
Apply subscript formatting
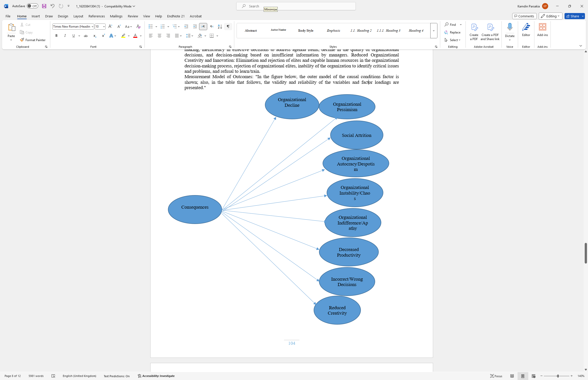[x=94, y=36]
